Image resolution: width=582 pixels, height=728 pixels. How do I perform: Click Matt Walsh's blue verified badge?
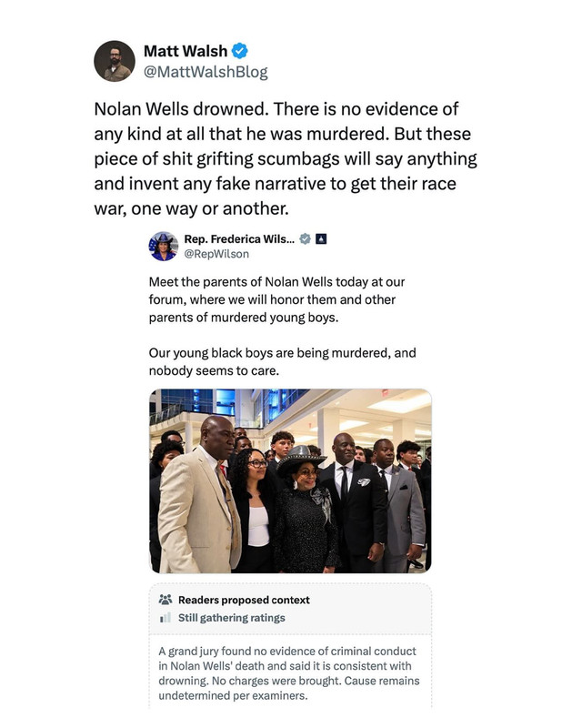click(239, 51)
